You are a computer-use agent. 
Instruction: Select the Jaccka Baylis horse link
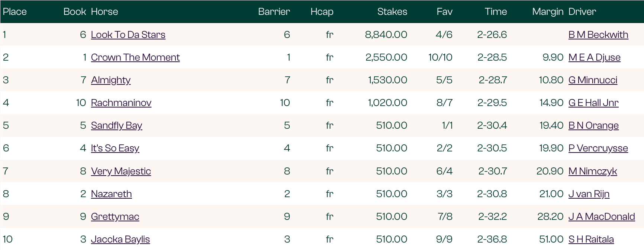click(x=120, y=239)
